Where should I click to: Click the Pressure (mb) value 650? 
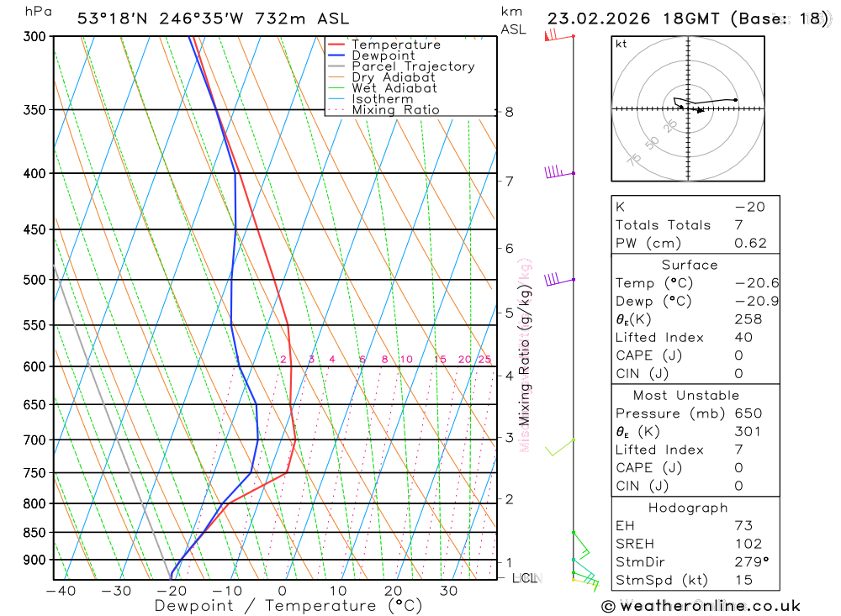click(748, 413)
